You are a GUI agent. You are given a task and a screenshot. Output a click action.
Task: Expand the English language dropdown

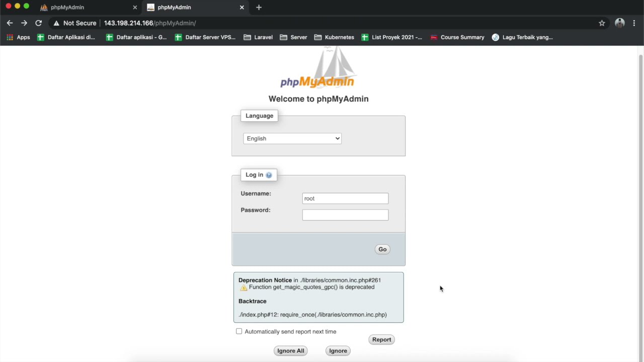[292, 138]
